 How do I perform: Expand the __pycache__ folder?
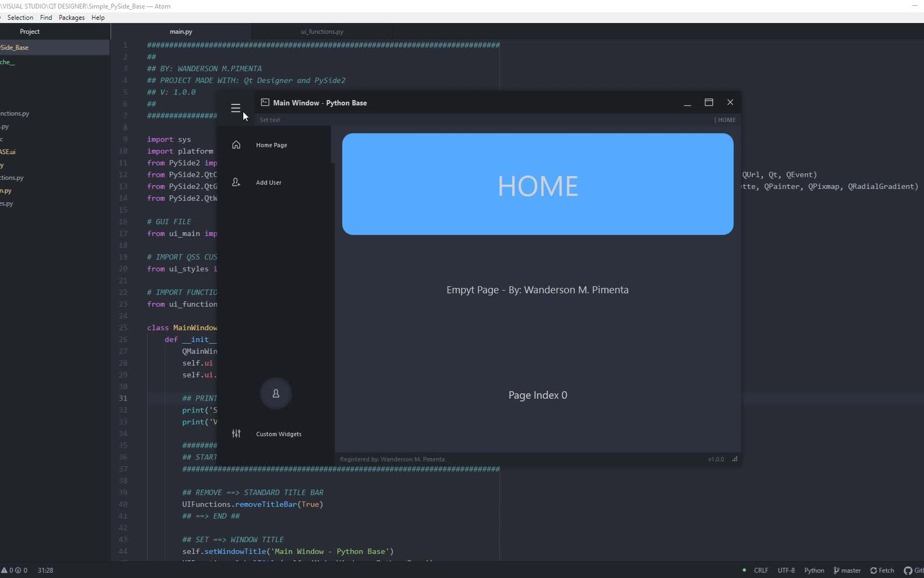pyautogui.click(x=7, y=62)
